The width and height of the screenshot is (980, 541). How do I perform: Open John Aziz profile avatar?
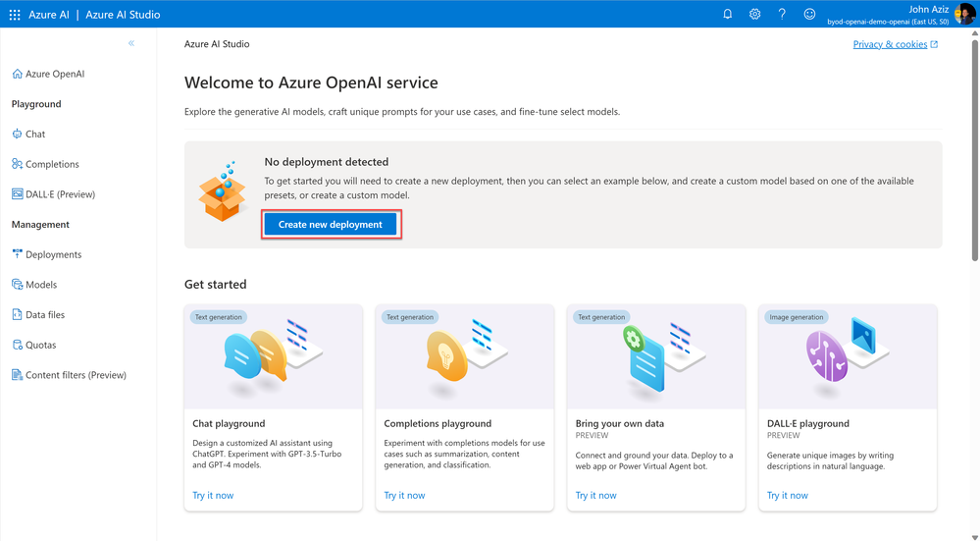pos(964,14)
